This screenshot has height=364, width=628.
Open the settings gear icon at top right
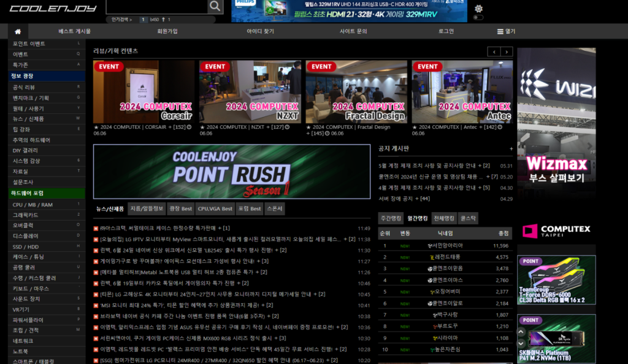point(478,8)
